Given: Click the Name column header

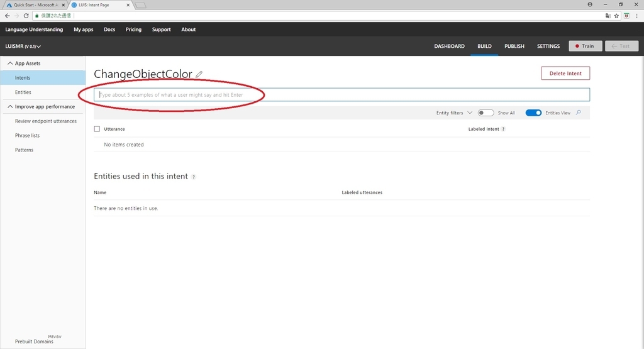Looking at the screenshot, I should 100,192.
